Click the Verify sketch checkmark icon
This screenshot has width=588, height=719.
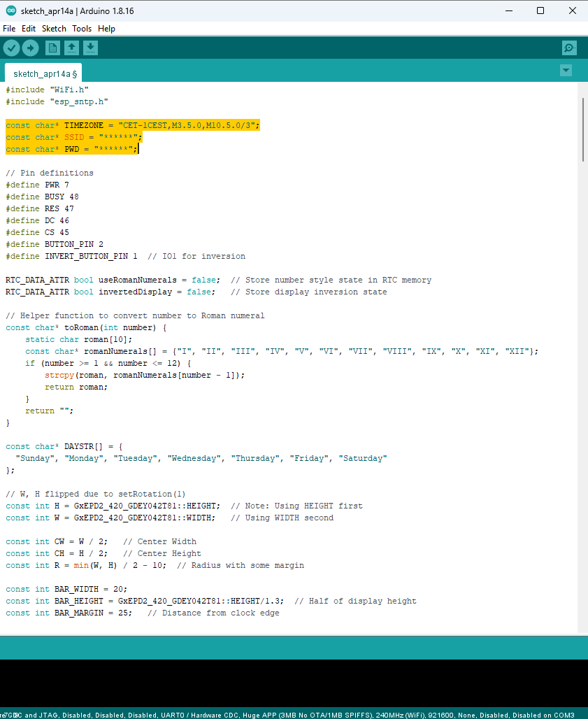pos(12,48)
